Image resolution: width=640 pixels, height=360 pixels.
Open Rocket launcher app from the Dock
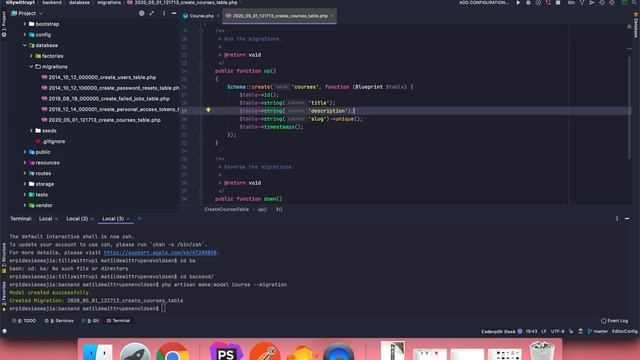[x=135, y=352]
